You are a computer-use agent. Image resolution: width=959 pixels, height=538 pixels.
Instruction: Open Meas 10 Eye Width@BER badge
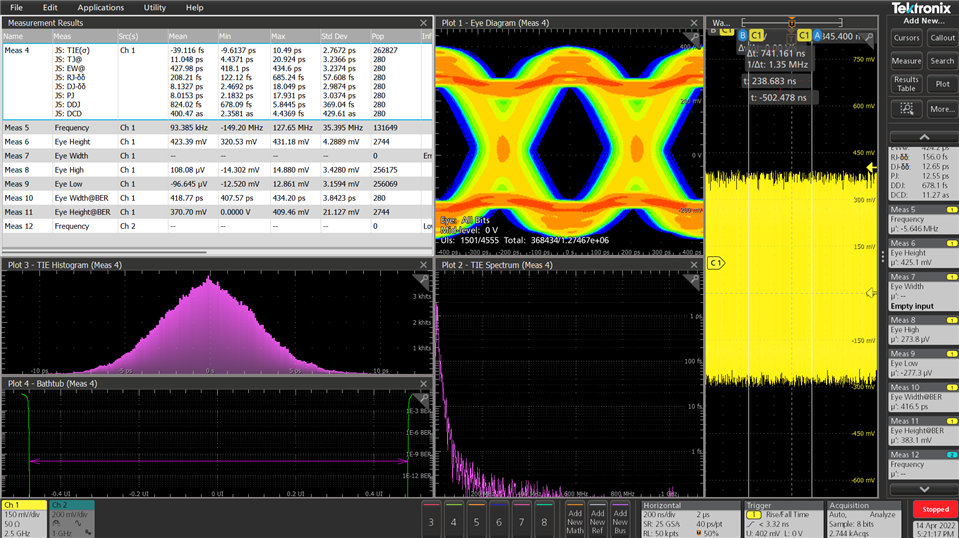(x=924, y=397)
